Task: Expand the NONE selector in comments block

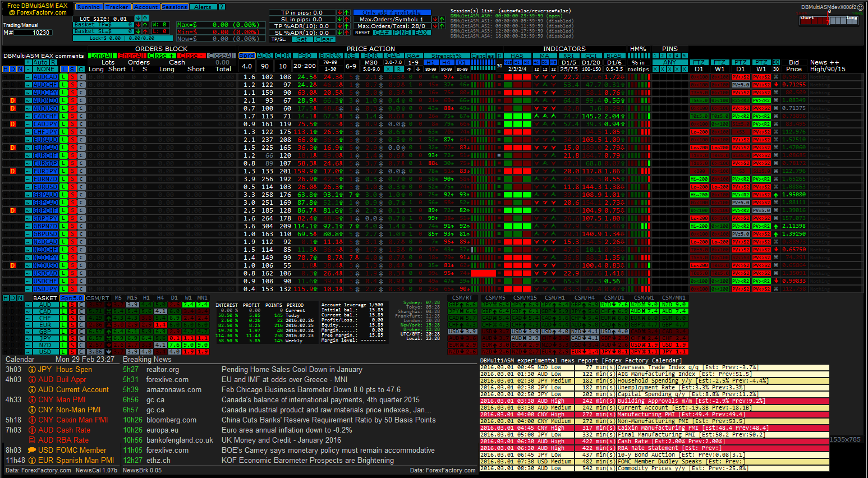Action: pos(46,69)
